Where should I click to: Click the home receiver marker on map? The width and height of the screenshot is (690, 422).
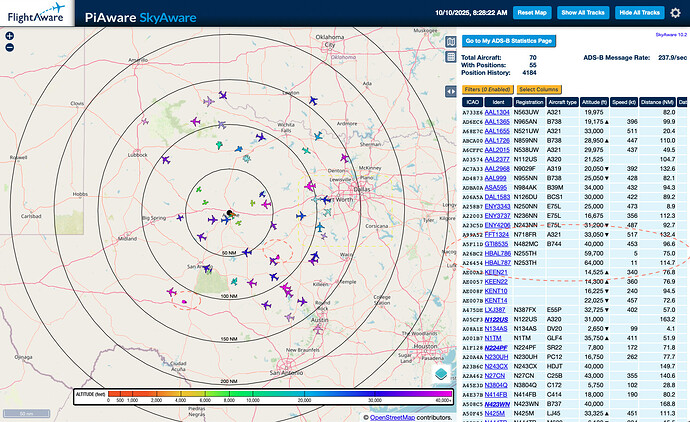[x=229, y=213]
